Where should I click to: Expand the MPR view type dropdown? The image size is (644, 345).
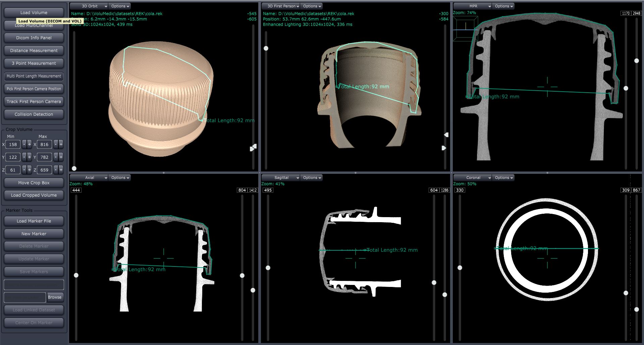pyautogui.click(x=473, y=6)
